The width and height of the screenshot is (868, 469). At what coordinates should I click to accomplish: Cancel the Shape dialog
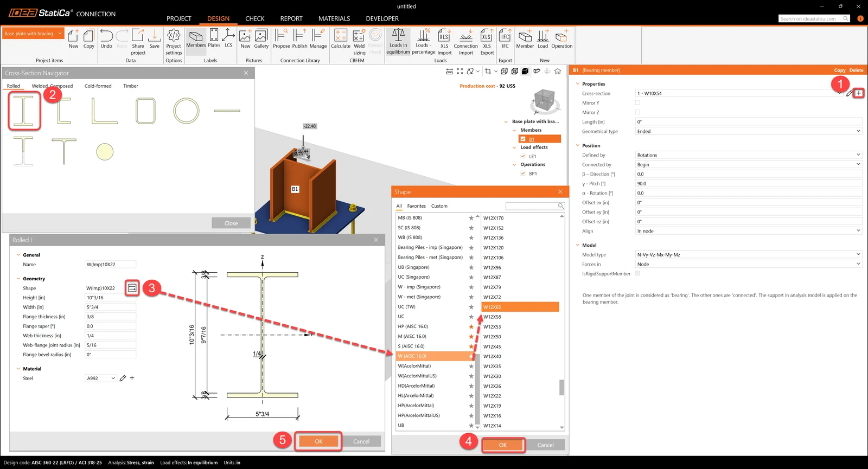click(x=546, y=445)
